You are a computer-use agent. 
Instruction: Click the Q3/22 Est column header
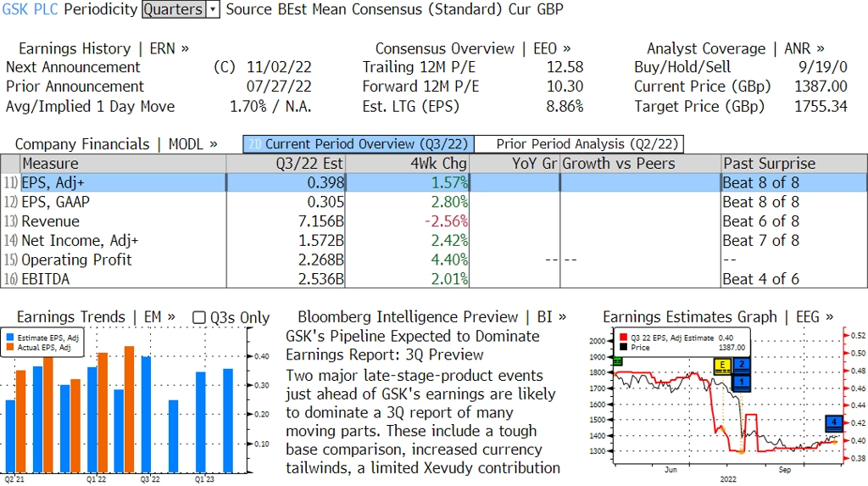point(286,164)
